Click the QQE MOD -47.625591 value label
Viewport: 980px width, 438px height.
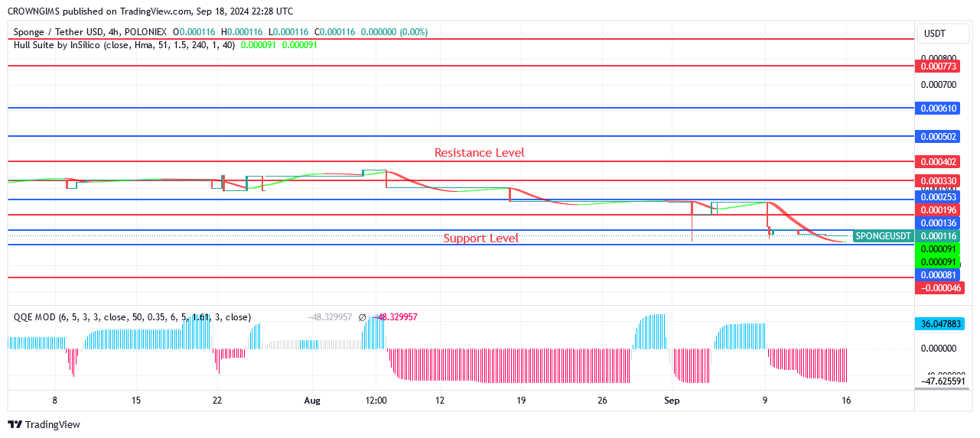tap(942, 381)
